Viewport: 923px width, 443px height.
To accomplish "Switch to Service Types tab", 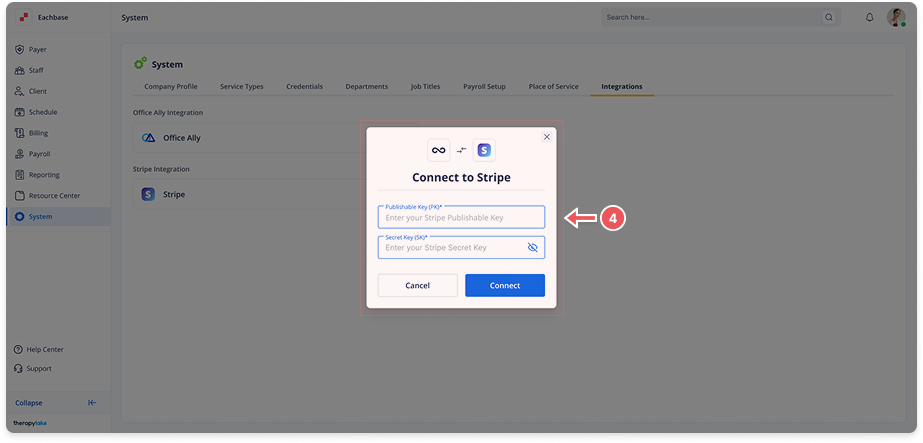I will tap(242, 86).
